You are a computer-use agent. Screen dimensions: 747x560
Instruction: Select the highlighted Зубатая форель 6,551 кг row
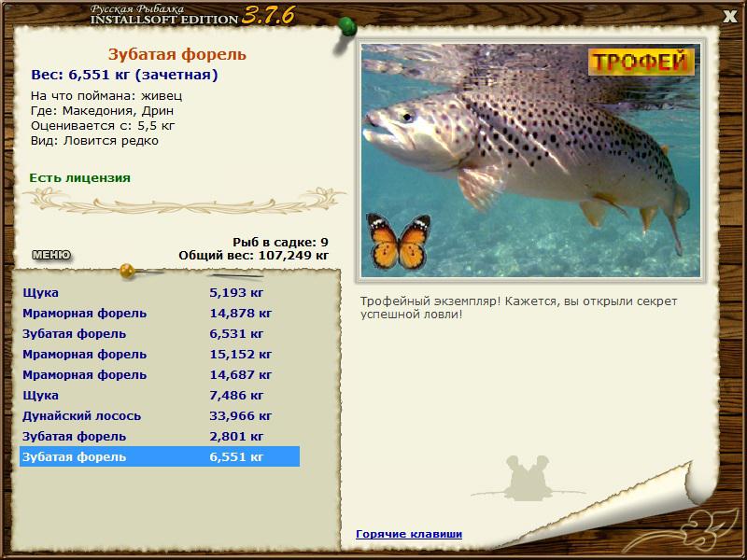coord(160,456)
